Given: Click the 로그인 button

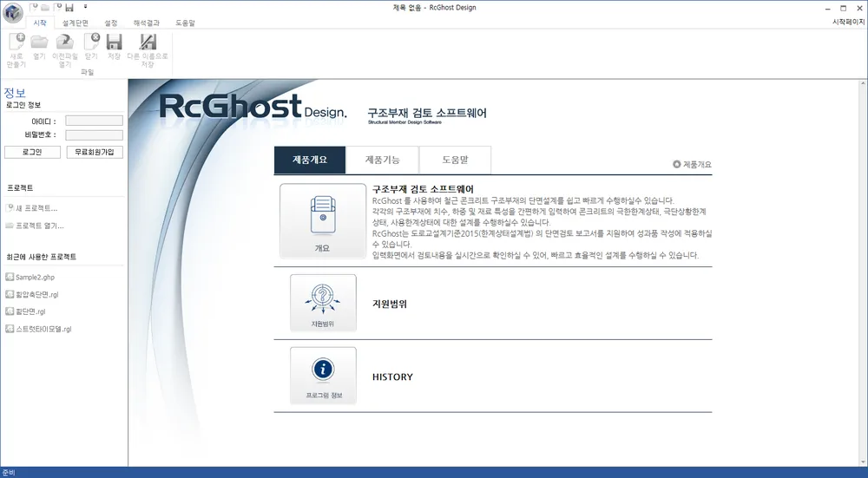Looking at the screenshot, I should [32, 152].
